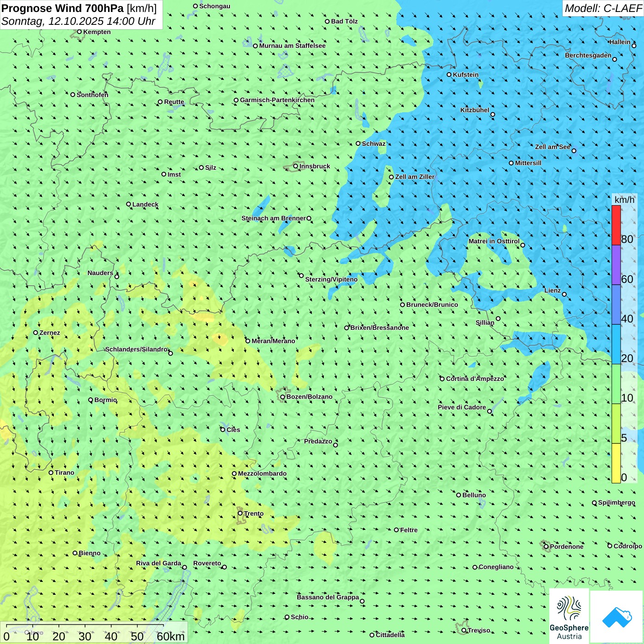
Task: Select the Belluno city label
Action: 474,495
